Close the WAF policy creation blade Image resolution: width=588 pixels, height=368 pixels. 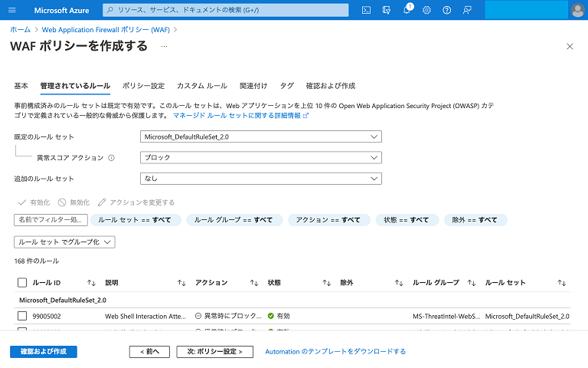pos(569,46)
